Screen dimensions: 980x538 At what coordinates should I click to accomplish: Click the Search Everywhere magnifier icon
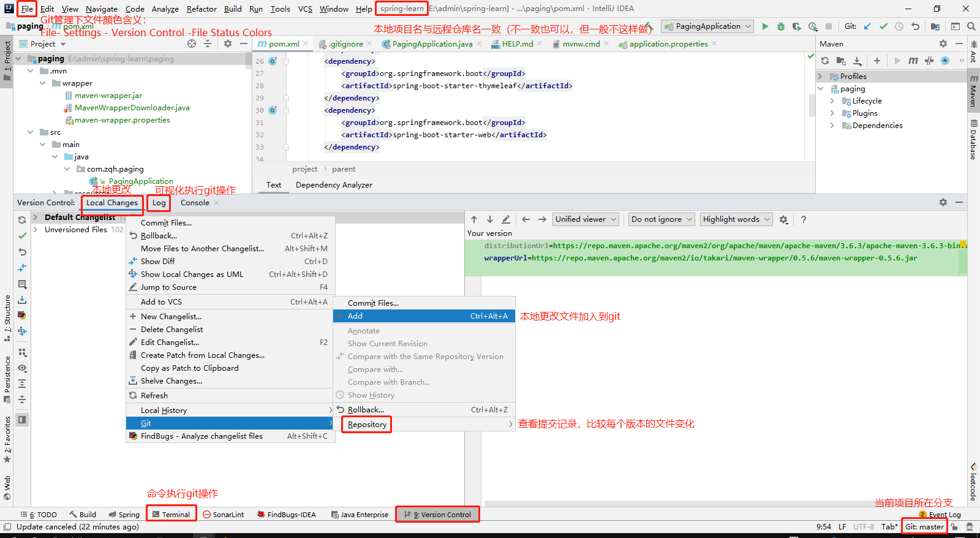971,26
